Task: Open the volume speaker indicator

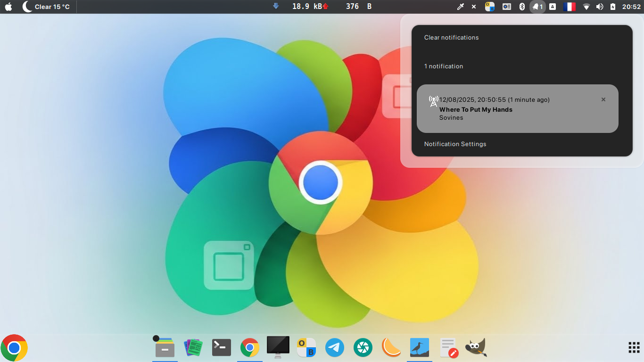Action: [x=600, y=7]
